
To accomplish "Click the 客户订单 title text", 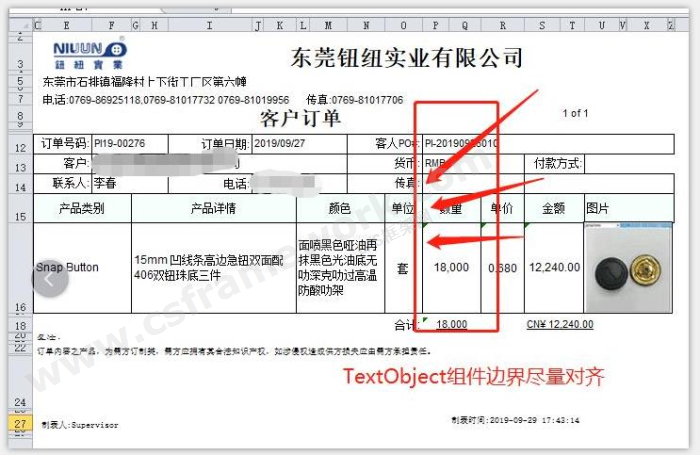I will pyautogui.click(x=300, y=118).
